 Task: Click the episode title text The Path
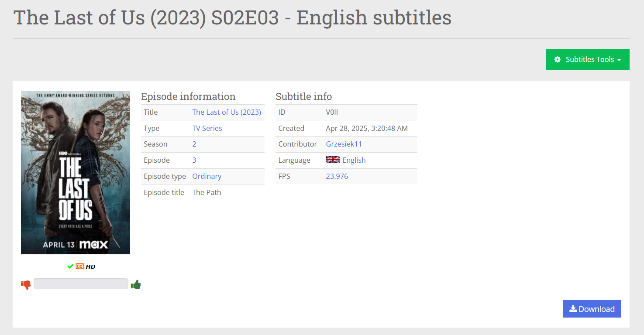(207, 192)
